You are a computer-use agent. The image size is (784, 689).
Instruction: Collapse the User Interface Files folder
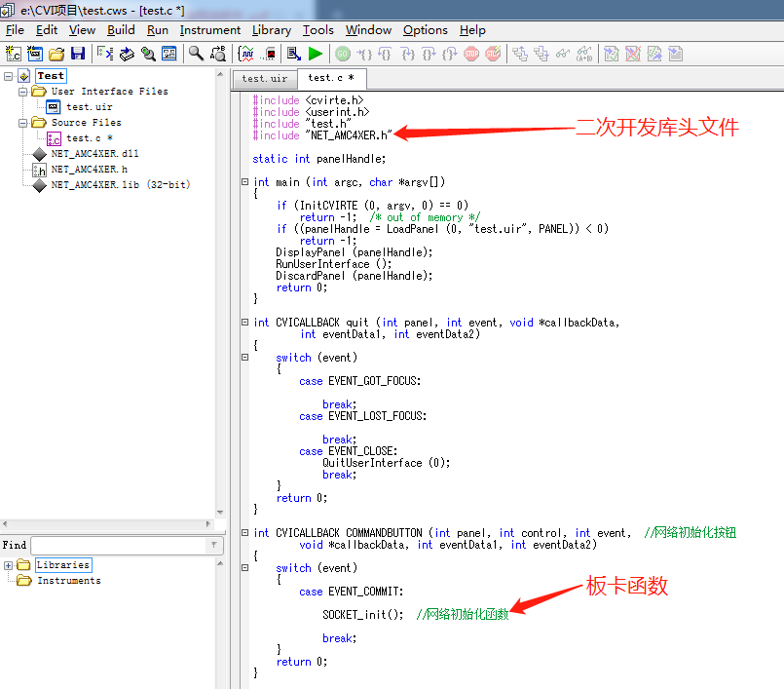tap(23, 91)
